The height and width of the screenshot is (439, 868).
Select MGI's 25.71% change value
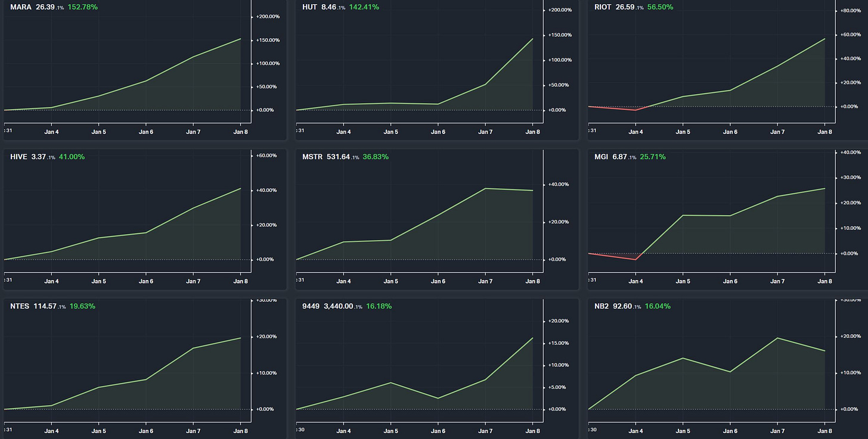(653, 157)
